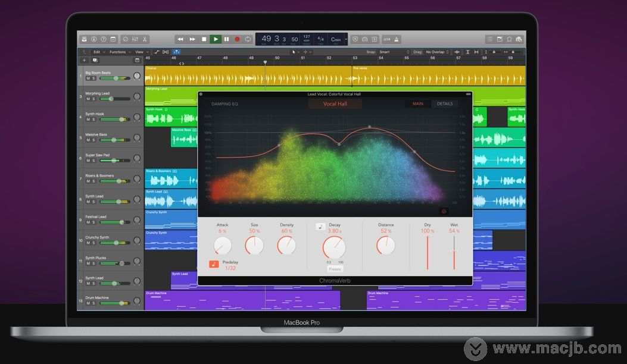Toggle the metronome click
This screenshot has height=364, width=627.
click(397, 39)
